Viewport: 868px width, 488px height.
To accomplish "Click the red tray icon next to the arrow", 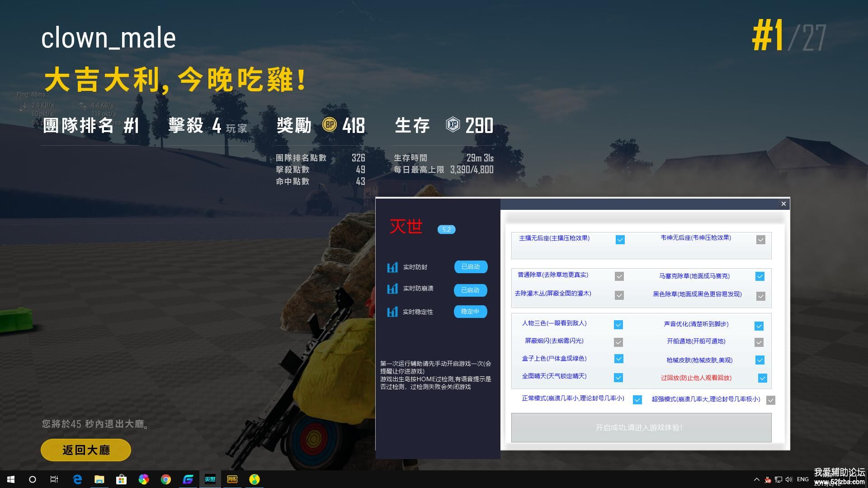I will pyautogui.click(x=768, y=479).
